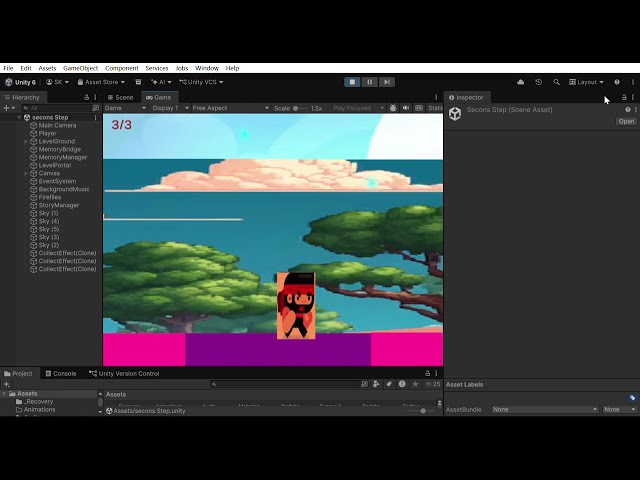This screenshot has height=480, width=640.
Task: Toggle the Inspector panel lock icon
Action: click(624, 97)
